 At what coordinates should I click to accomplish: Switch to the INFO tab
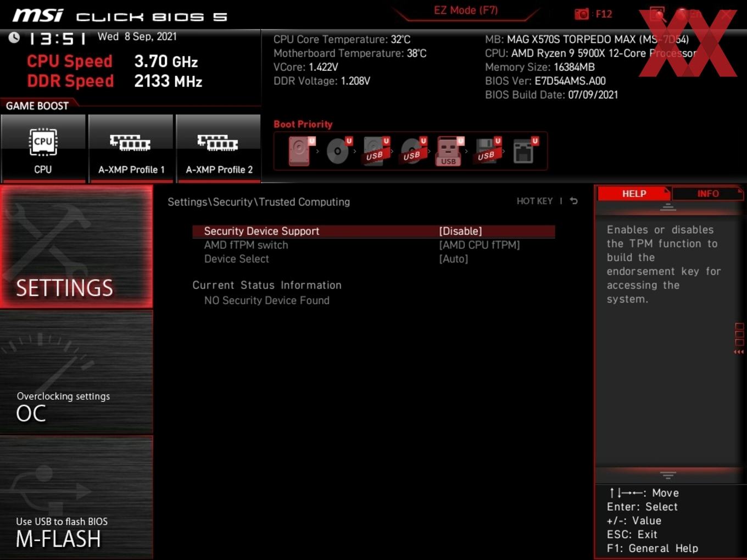[x=708, y=193]
